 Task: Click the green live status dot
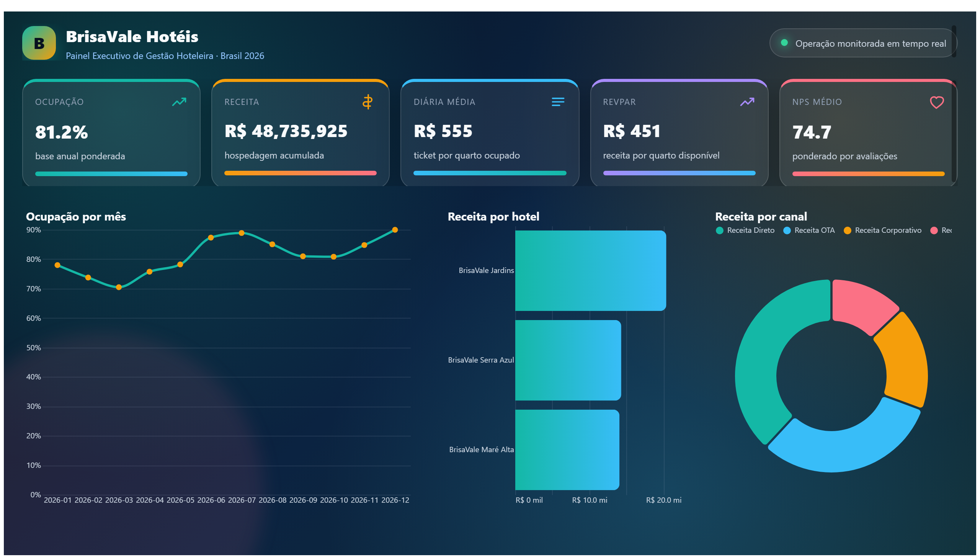[784, 42]
